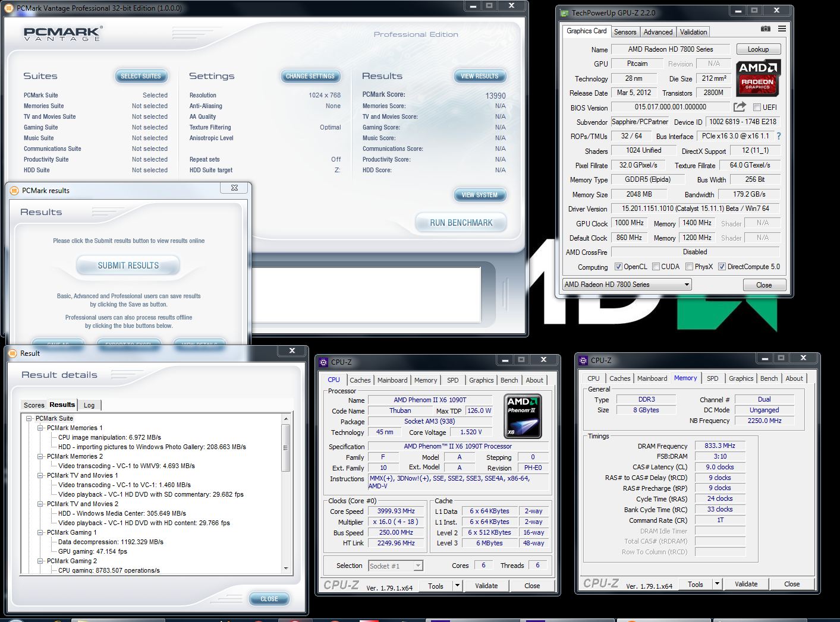Collapse the PCMark TV and Movies 2 node

click(x=40, y=504)
